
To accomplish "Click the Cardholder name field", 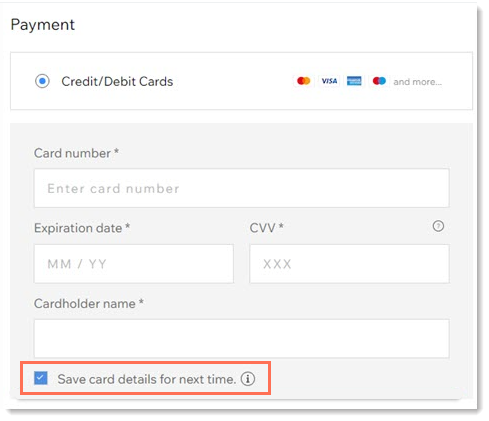I will click(x=242, y=338).
